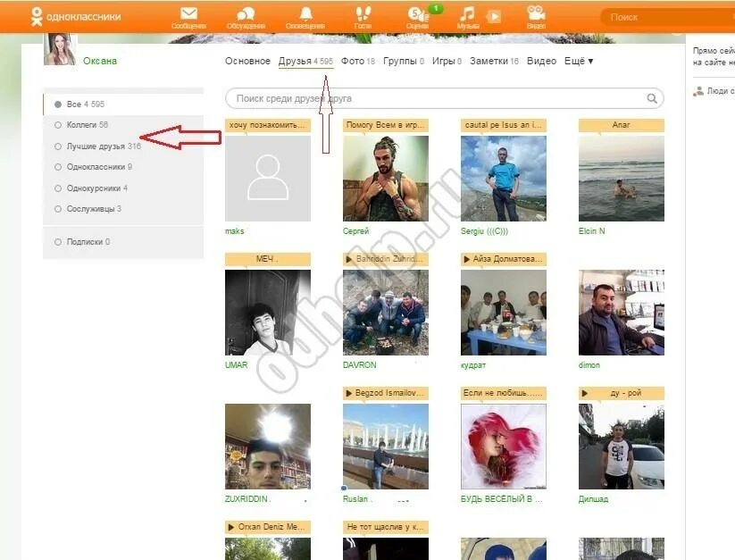
Task: Open the Сообщения messages icon
Action: point(188,18)
